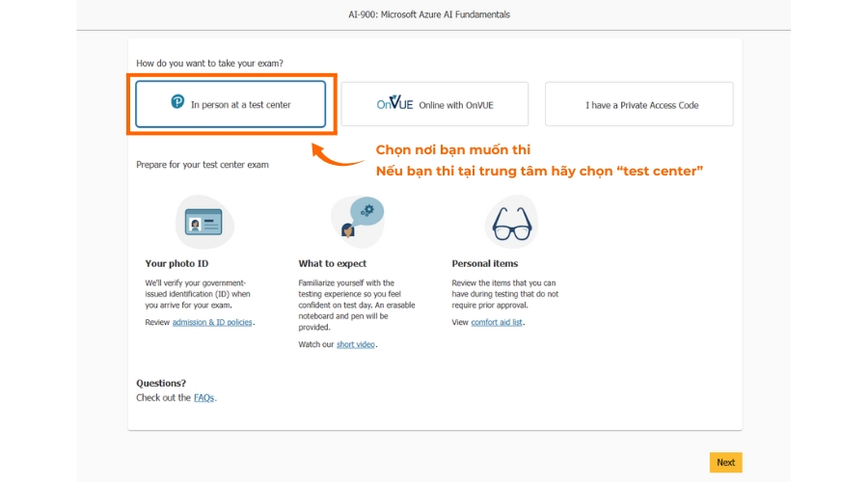The height and width of the screenshot is (482, 868).
Task: Click the 'Review the items that you can have' paragraph
Action: (x=504, y=294)
